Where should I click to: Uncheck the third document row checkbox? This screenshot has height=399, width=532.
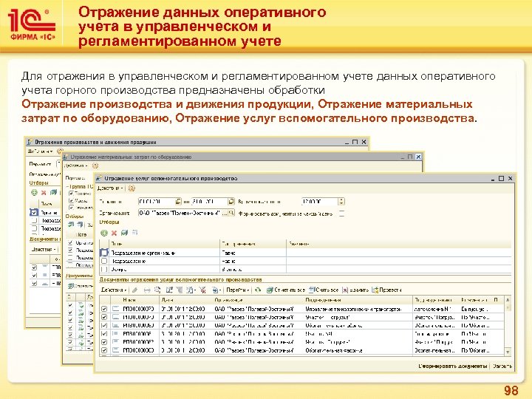point(104,325)
